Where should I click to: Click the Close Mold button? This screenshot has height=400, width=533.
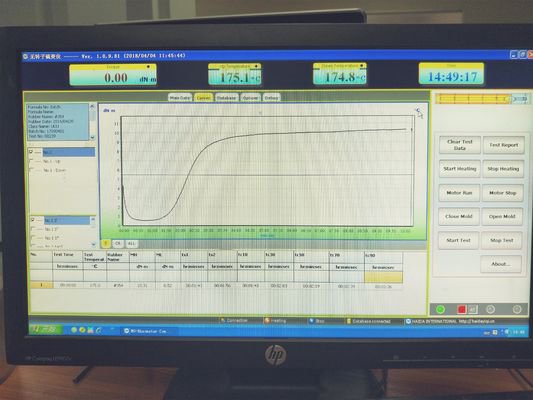[x=459, y=216]
